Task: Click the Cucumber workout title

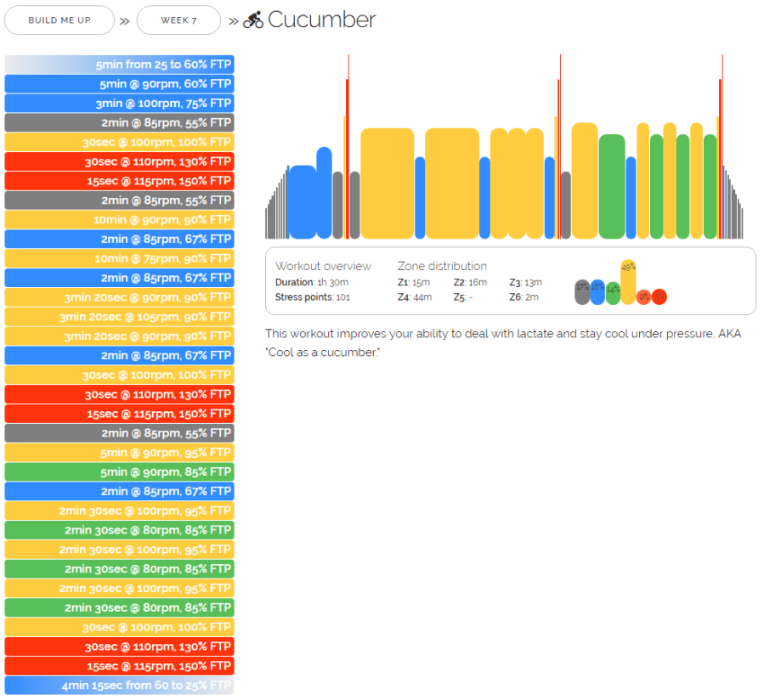Action: click(321, 20)
